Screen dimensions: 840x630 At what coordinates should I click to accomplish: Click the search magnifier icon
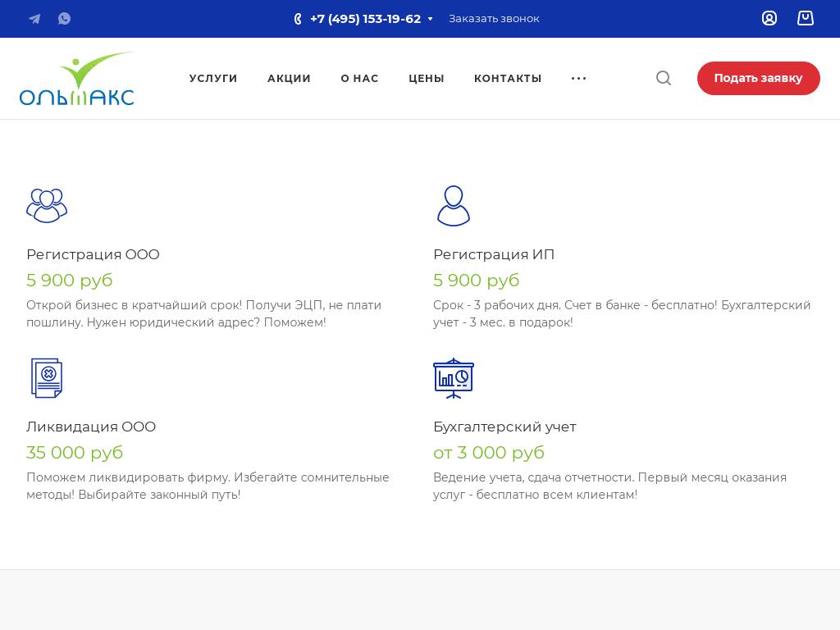click(x=664, y=78)
